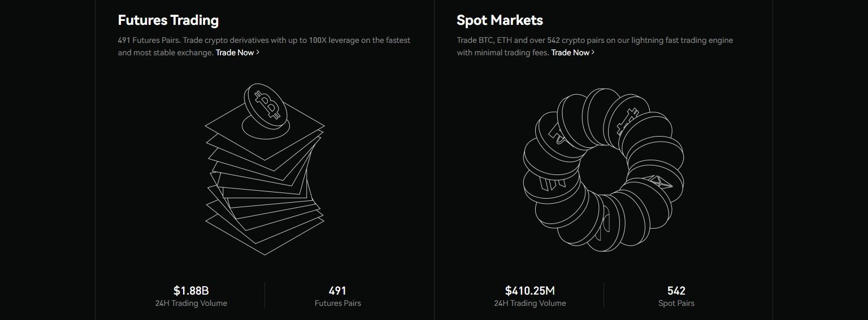Click the Futures Pairs label
Screen dimensions: 868x320
click(337, 303)
